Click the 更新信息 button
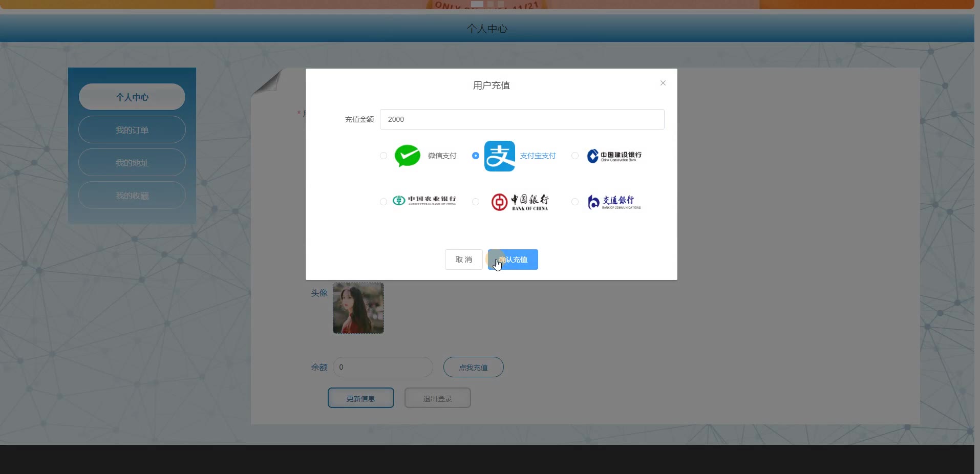Screen dimensions: 980x474 pyautogui.click(x=361, y=398)
